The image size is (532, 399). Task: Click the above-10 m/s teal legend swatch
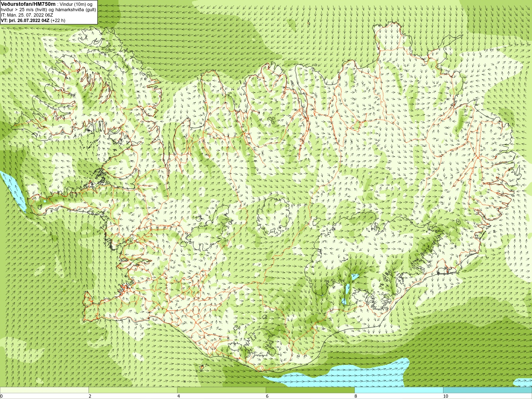[x=488, y=390]
